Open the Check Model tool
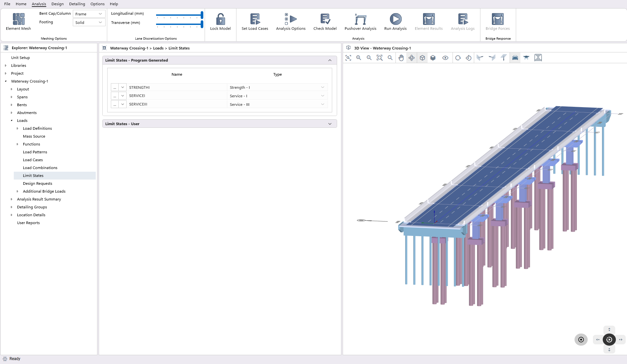The width and height of the screenshot is (627, 364). [x=325, y=19]
